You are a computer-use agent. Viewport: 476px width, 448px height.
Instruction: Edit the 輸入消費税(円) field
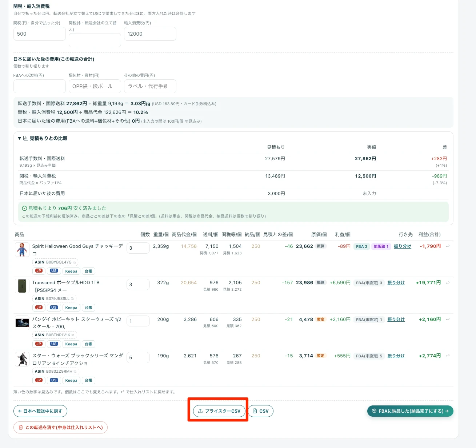pos(150,34)
